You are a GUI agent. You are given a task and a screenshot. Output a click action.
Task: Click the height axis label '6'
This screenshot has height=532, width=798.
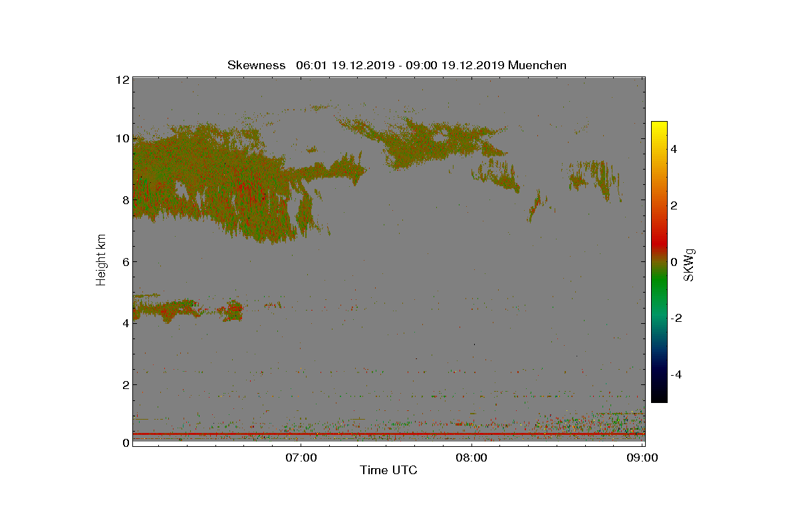click(125, 262)
